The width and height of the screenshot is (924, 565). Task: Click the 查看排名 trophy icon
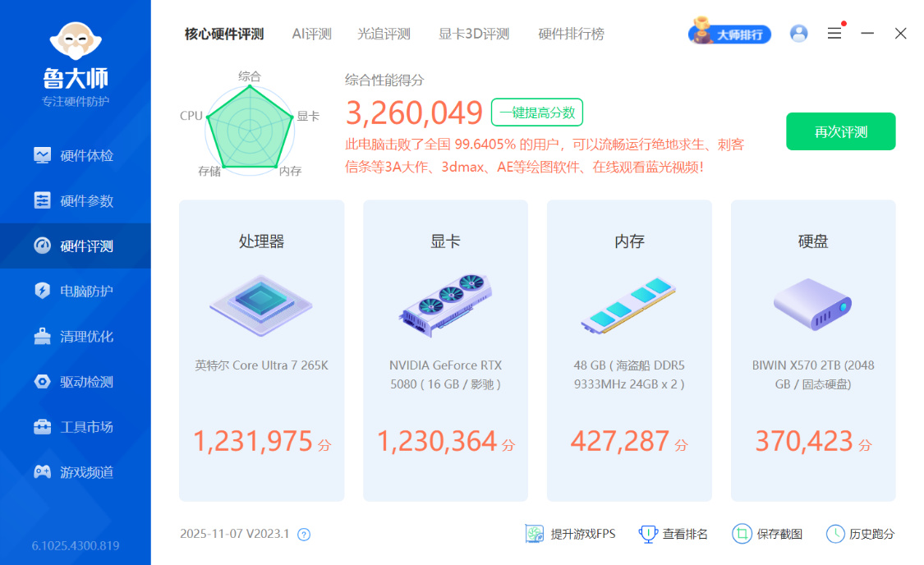click(x=648, y=534)
